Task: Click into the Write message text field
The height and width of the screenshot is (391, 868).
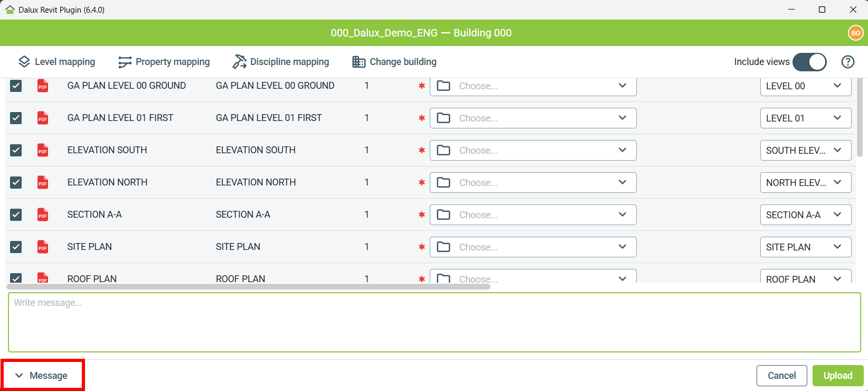Action: click(434, 322)
